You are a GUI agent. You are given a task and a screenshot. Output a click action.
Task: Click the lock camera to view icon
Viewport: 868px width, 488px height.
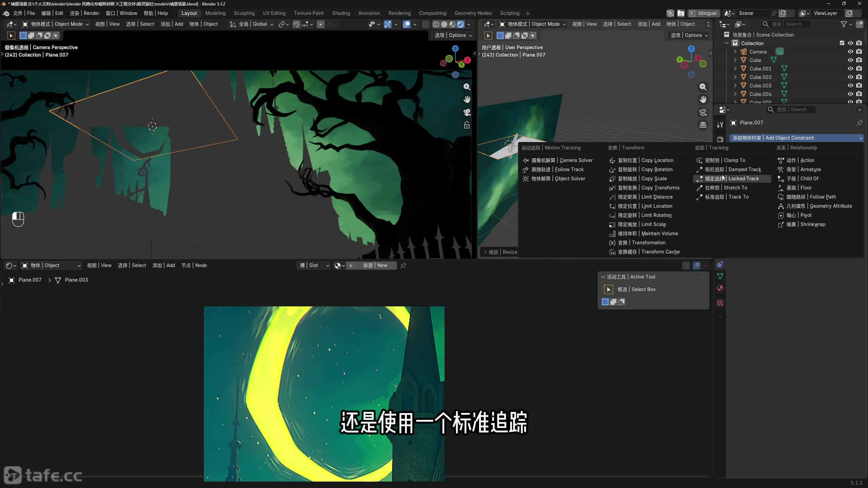click(x=467, y=125)
